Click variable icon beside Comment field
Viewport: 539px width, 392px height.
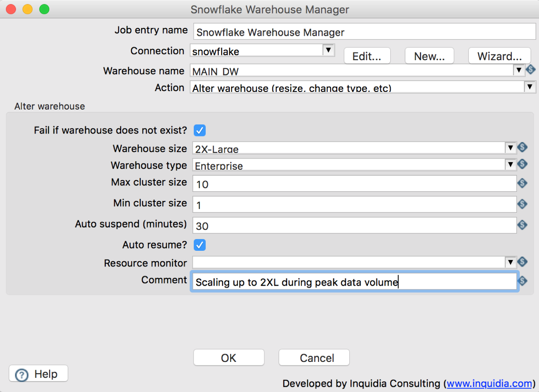522,281
